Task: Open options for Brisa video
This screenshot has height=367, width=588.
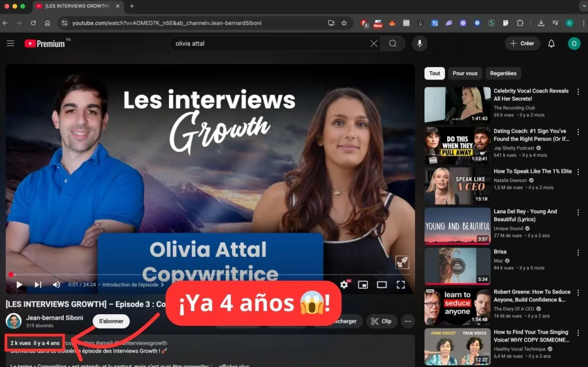Action: click(x=578, y=252)
